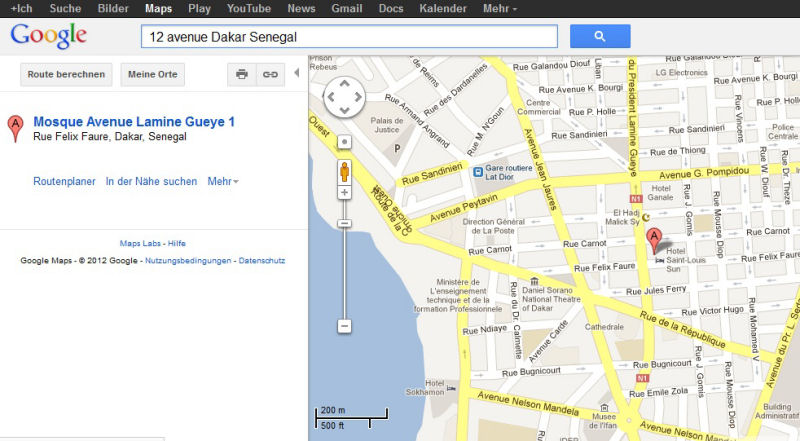Go to Suche in top bar
Viewport: 800px width, 441px height.
pos(65,8)
